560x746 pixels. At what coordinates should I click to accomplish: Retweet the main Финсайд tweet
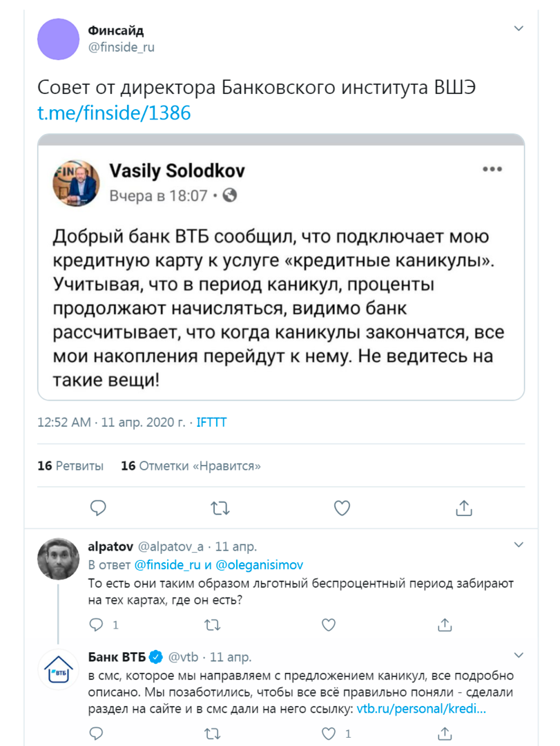coord(220,508)
